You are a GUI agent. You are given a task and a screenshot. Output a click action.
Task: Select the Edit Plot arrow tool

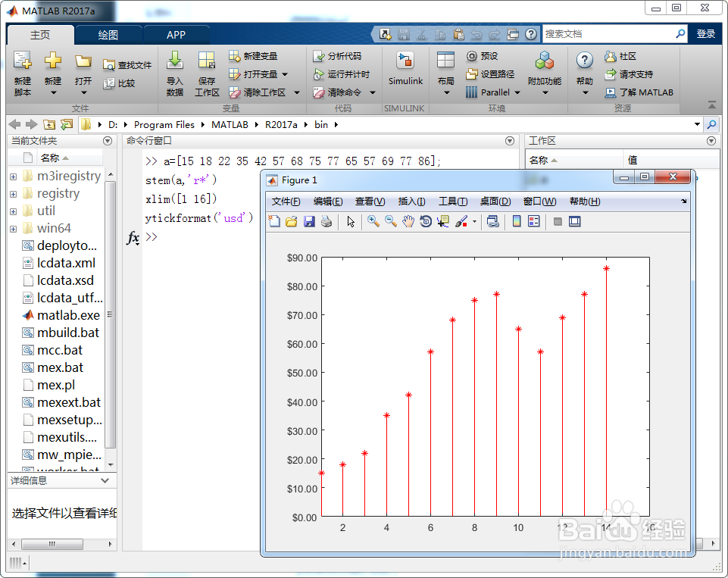coord(351,221)
